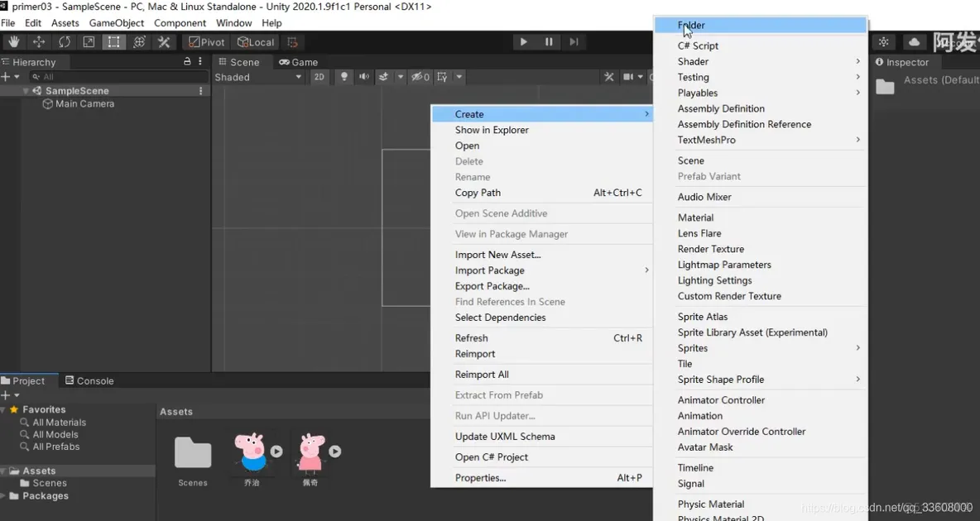
Task: Toggle 2D view mode
Action: tap(319, 77)
